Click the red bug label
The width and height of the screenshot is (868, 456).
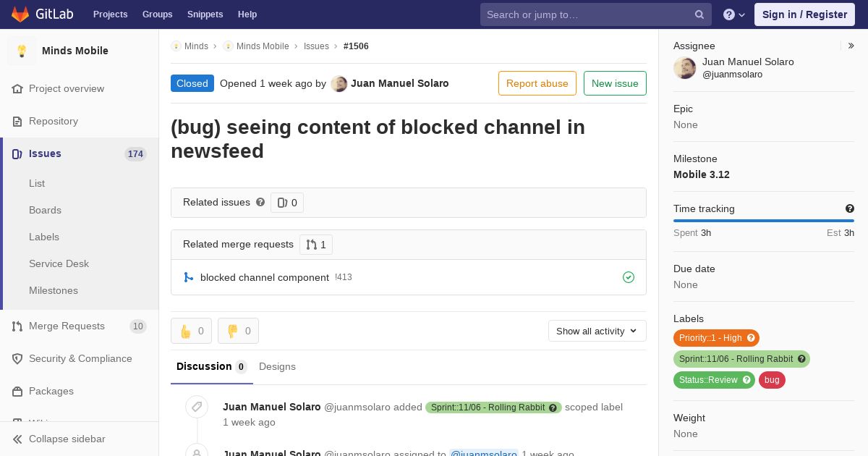pos(772,380)
